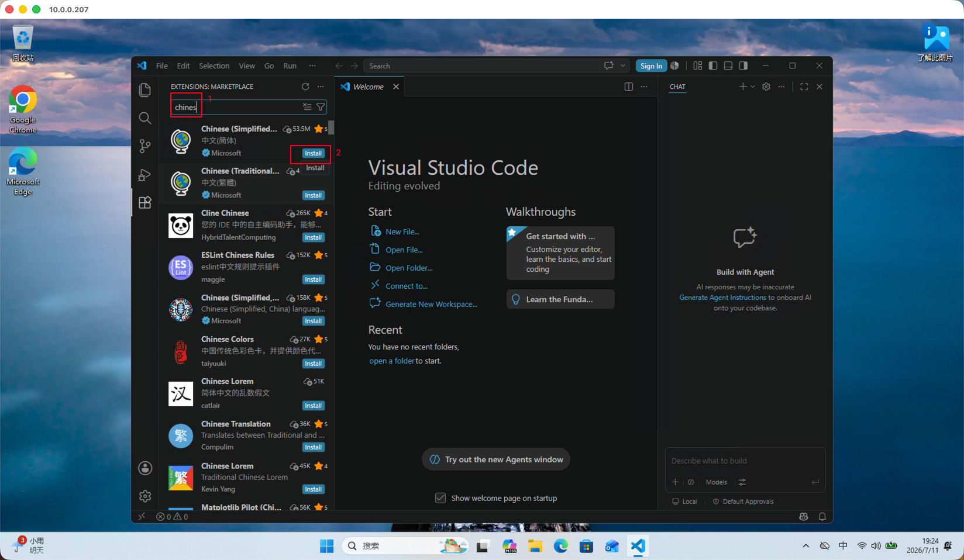Open the Selection menu
This screenshot has width=964, height=560.
coord(214,66)
